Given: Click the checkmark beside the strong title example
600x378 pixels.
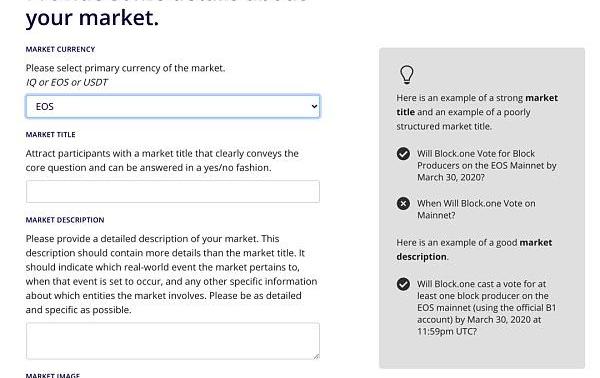Looking at the screenshot, I should tap(403, 153).
